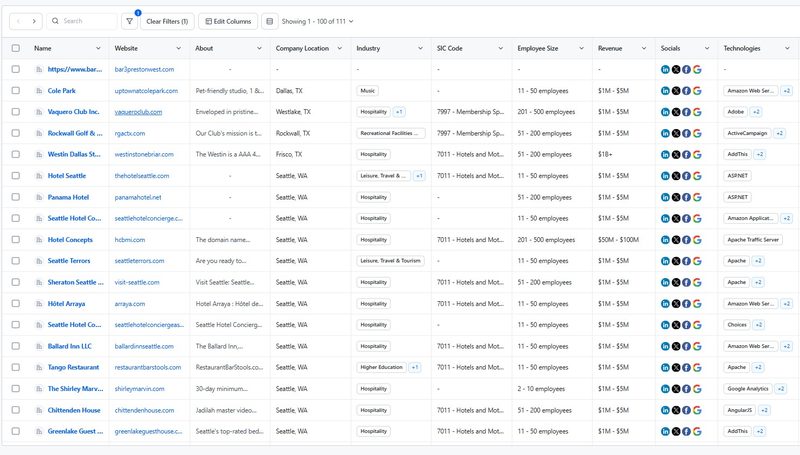The image size is (800, 455).
Task: Open Google icon for Ballard Inn LLC
Action: (x=697, y=346)
